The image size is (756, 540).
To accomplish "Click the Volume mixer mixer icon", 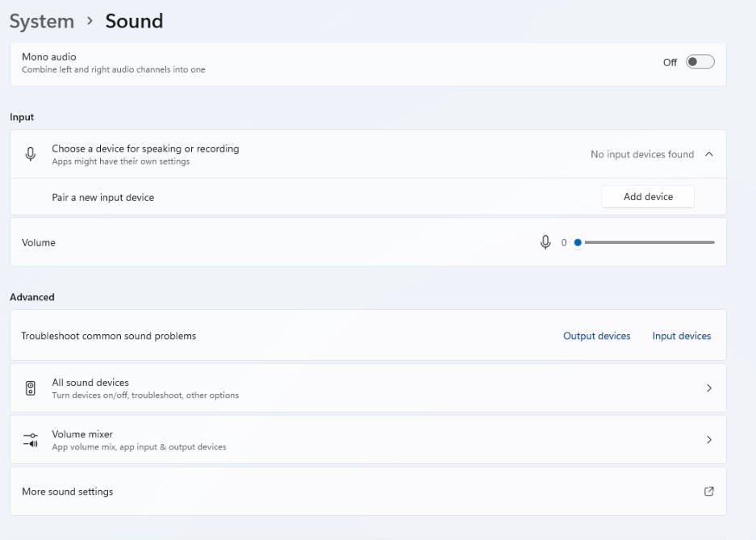I will point(32,439).
